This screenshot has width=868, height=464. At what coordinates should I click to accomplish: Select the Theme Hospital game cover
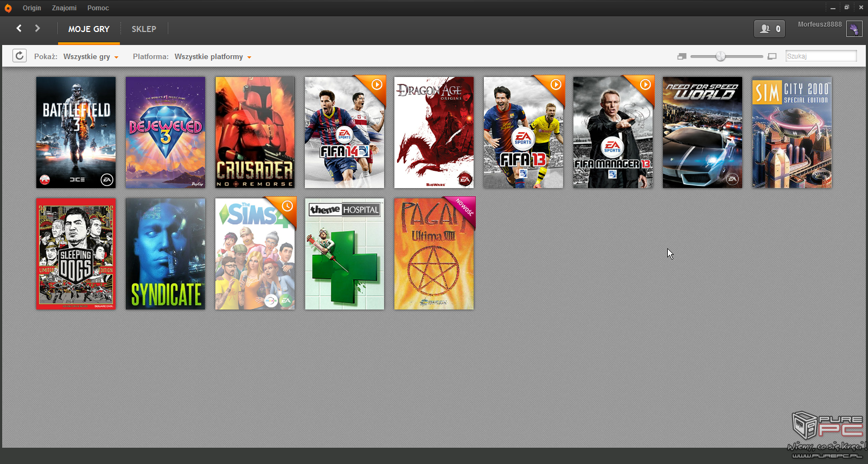coord(344,254)
